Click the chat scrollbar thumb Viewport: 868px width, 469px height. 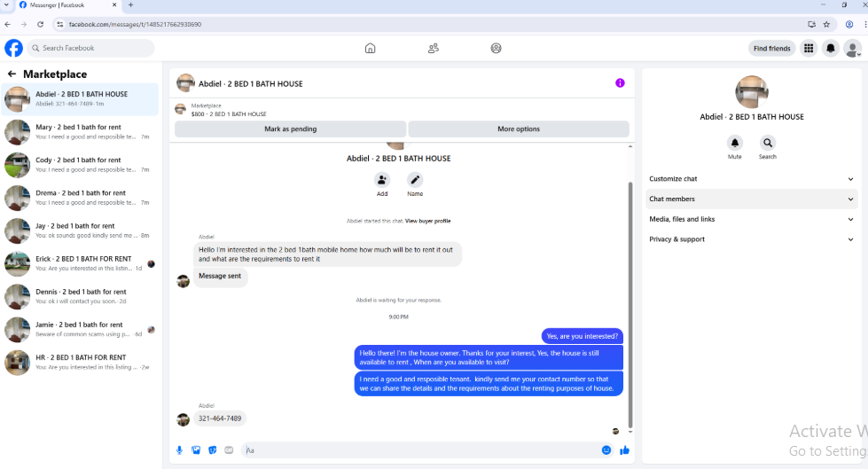tap(630, 305)
